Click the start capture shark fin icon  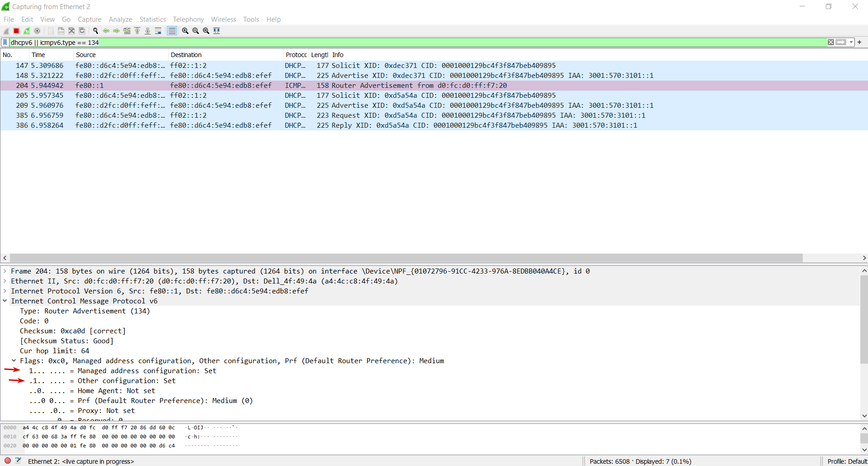[6, 31]
